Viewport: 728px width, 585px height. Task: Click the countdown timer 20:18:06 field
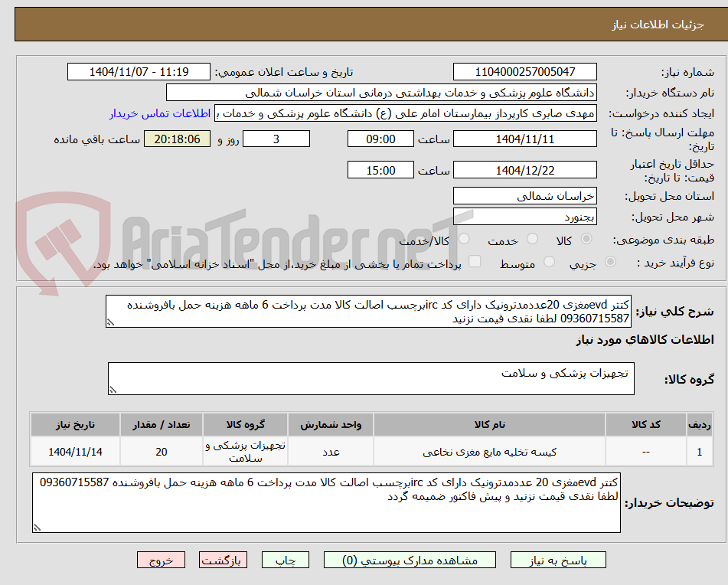(x=177, y=139)
